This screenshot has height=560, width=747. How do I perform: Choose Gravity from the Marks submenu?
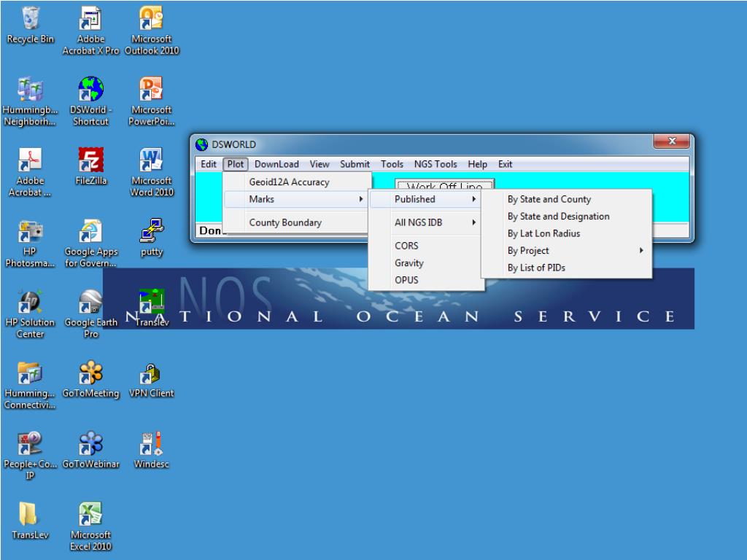point(426,262)
